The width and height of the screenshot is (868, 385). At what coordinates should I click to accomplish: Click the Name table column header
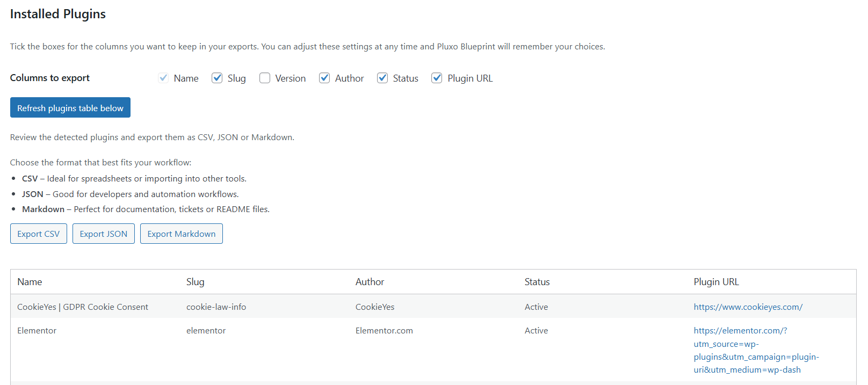(30, 282)
